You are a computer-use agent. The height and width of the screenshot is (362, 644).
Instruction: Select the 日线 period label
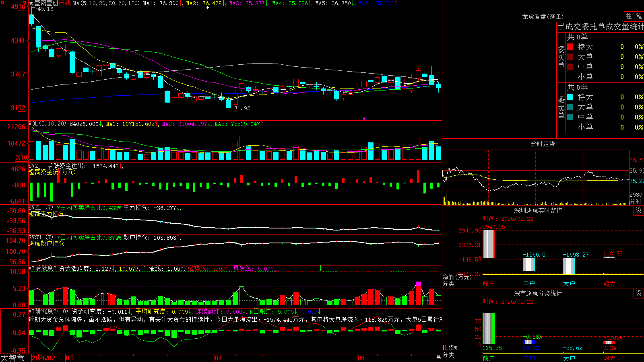pos(65,3)
